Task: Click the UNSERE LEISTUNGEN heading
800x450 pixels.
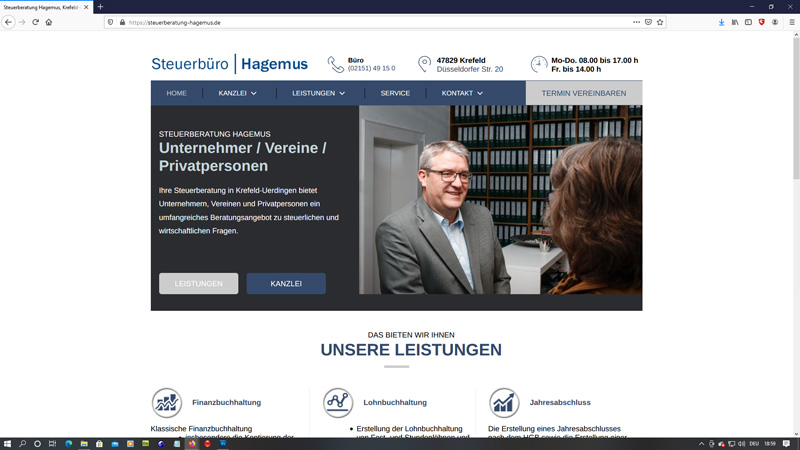Action: 411,350
